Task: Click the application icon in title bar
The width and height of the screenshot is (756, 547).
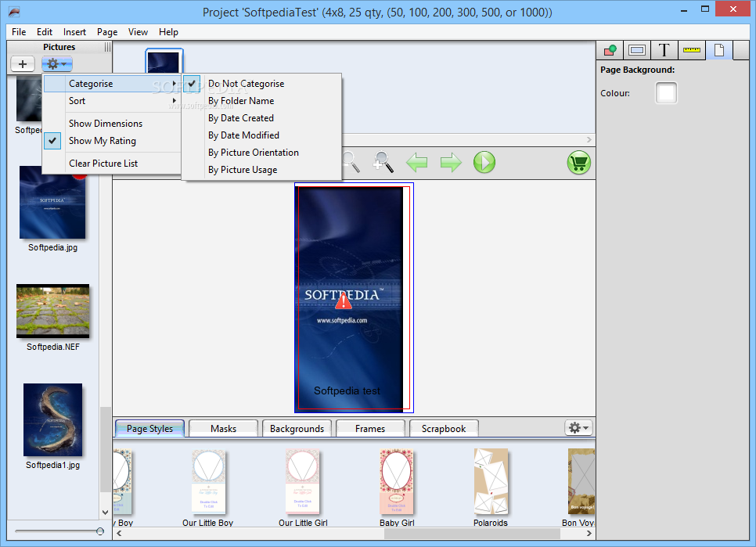Action: pyautogui.click(x=14, y=12)
